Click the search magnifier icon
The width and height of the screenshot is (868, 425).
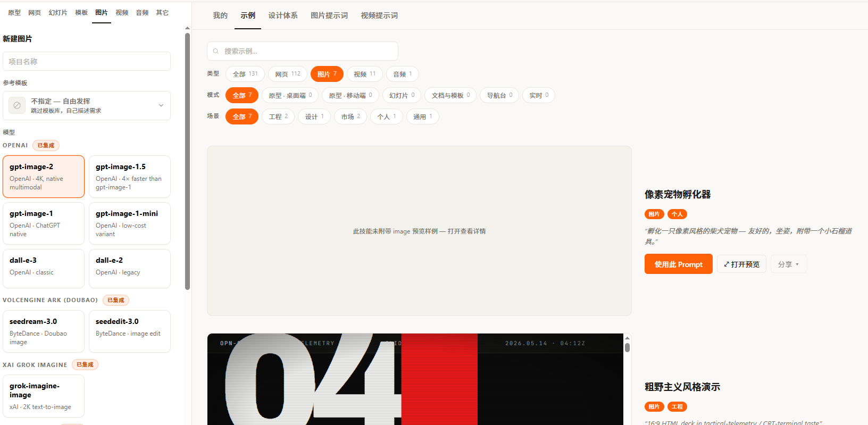[216, 51]
